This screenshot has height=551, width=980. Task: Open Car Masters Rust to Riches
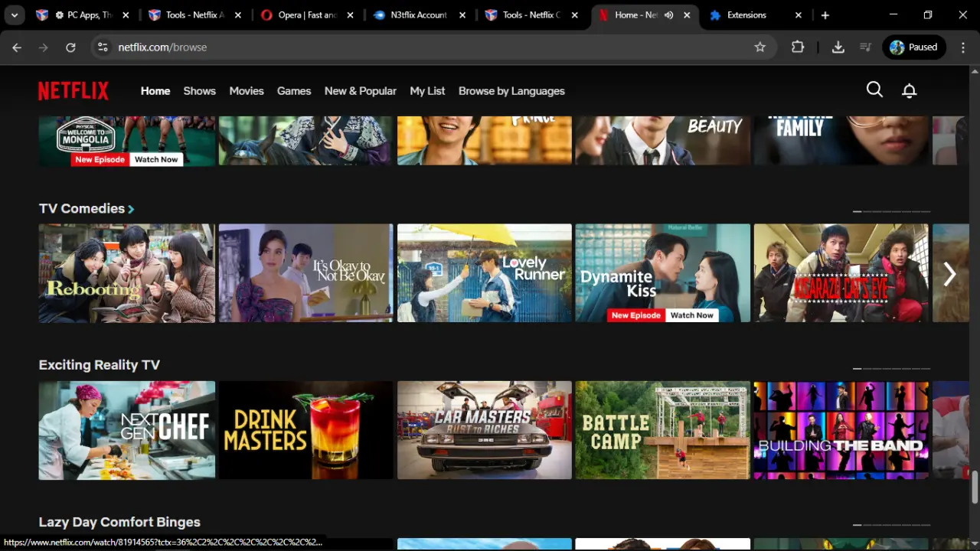pos(485,430)
